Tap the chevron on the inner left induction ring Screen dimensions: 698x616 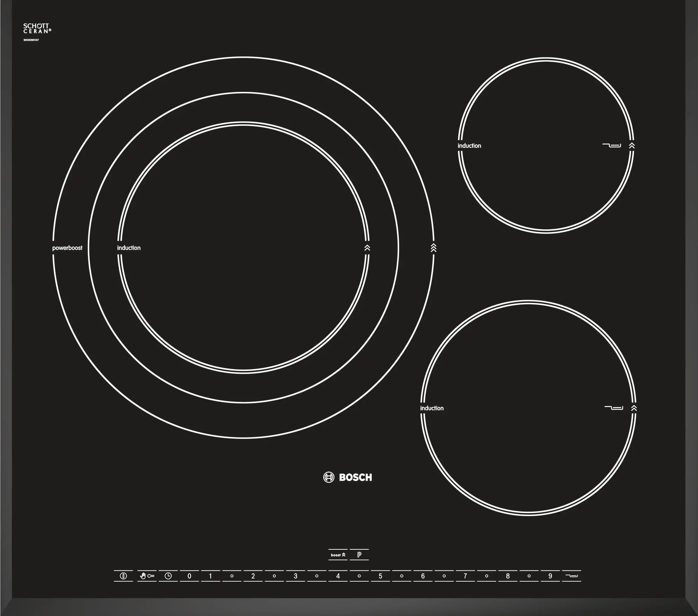coord(367,248)
